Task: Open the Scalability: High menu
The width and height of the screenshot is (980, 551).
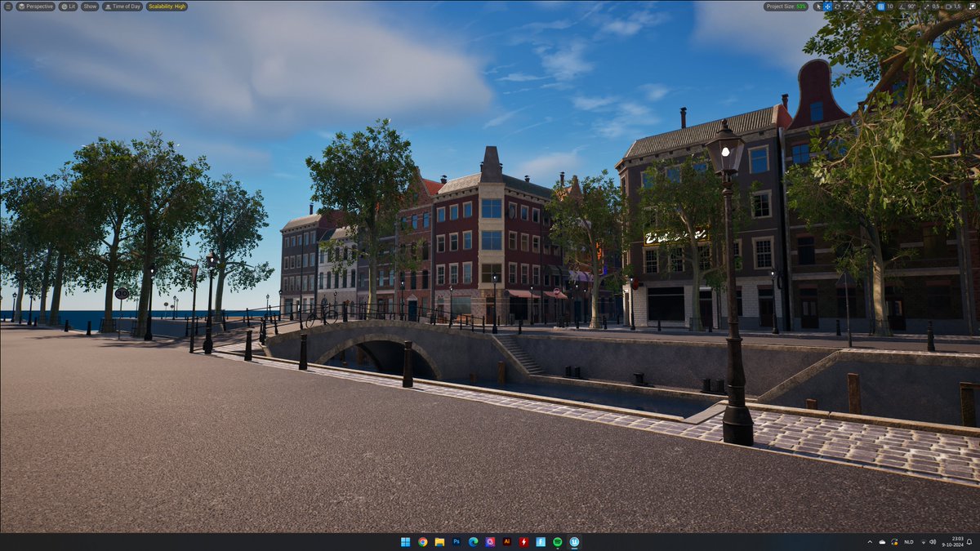Action: pyautogui.click(x=167, y=6)
